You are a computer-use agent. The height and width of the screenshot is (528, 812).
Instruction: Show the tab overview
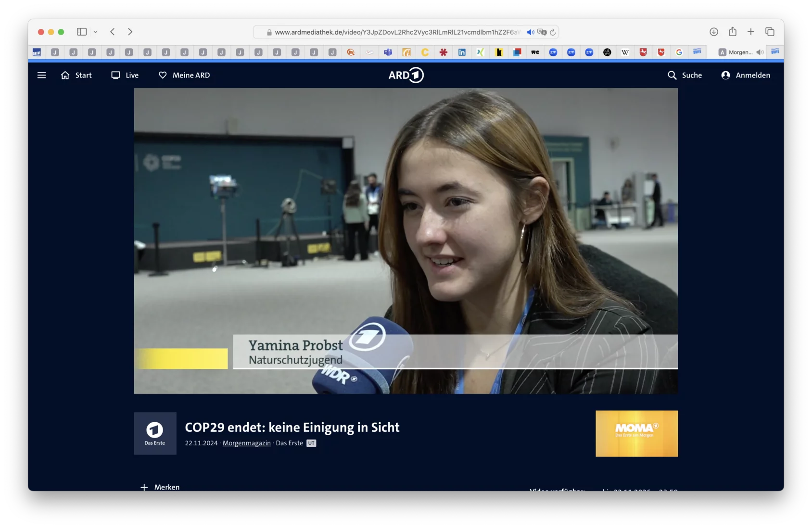tap(770, 32)
